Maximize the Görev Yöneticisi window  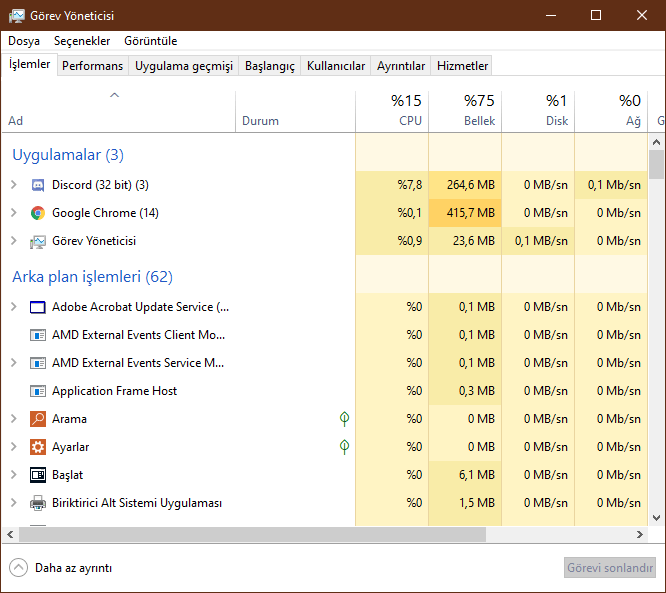tap(596, 15)
